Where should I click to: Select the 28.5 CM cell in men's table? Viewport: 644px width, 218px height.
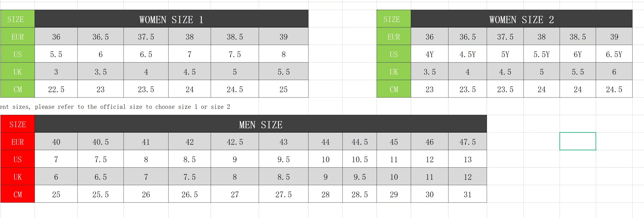point(360,194)
